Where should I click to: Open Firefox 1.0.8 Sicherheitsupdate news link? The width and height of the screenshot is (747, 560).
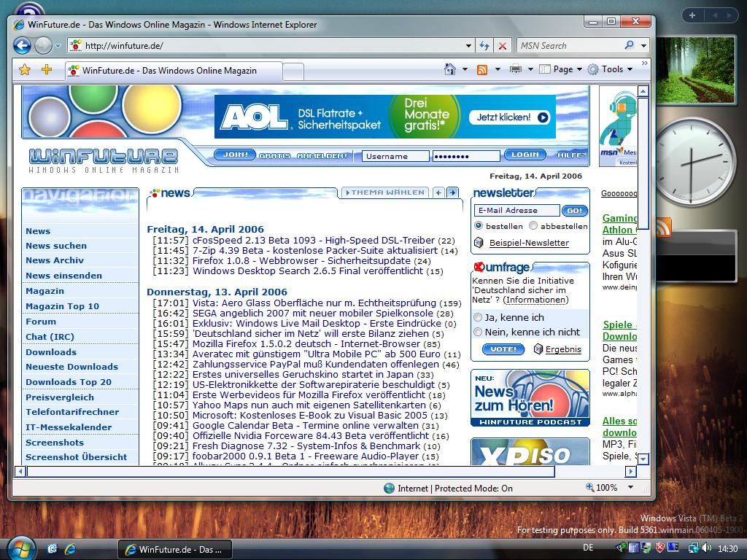pyautogui.click(x=301, y=260)
